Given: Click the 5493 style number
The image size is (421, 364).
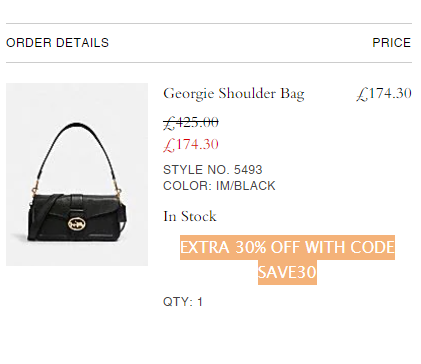Looking at the screenshot, I should point(248,170).
